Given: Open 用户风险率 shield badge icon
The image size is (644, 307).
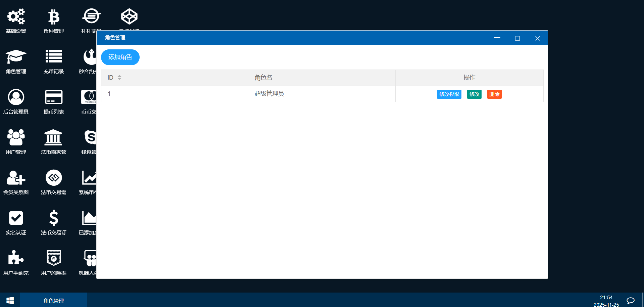Looking at the screenshot, I should 54,258.
